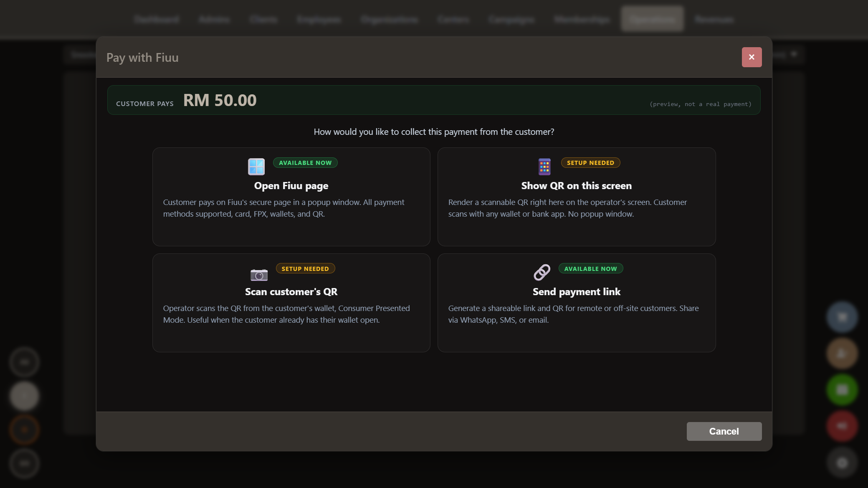Click the 'Render a scannable QR' description
Screen dimensions: 868x488
(x=567, y=208)
